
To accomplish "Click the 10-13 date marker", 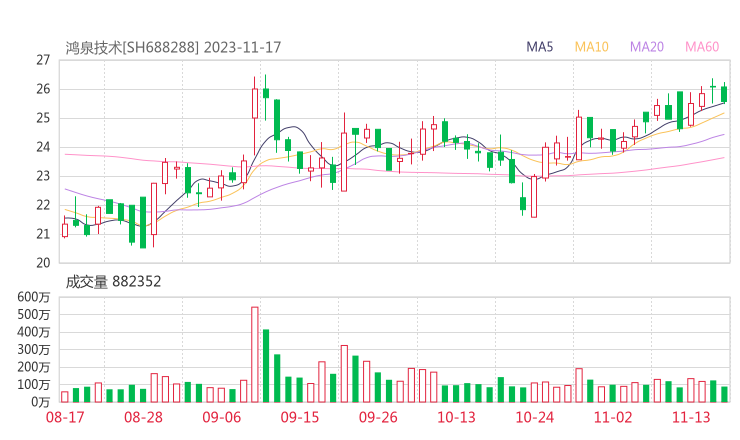I will [456, 417].
